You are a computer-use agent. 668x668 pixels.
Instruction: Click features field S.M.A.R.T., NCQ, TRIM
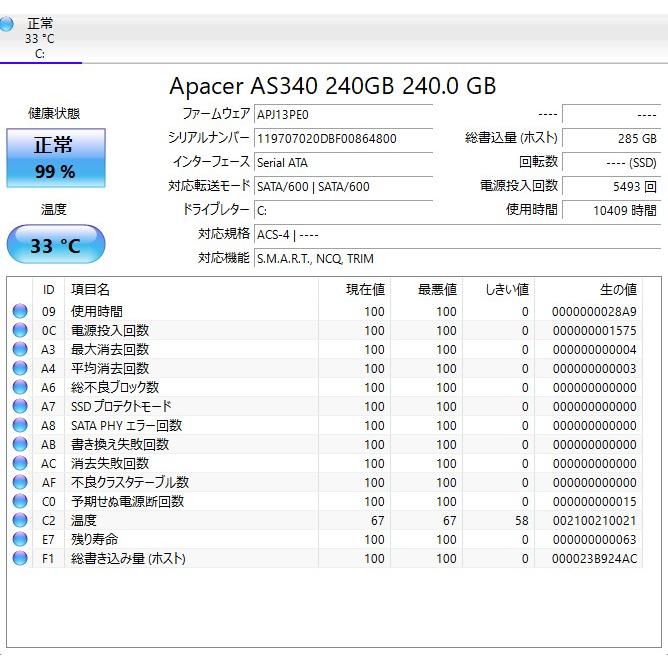click(458, 258)
